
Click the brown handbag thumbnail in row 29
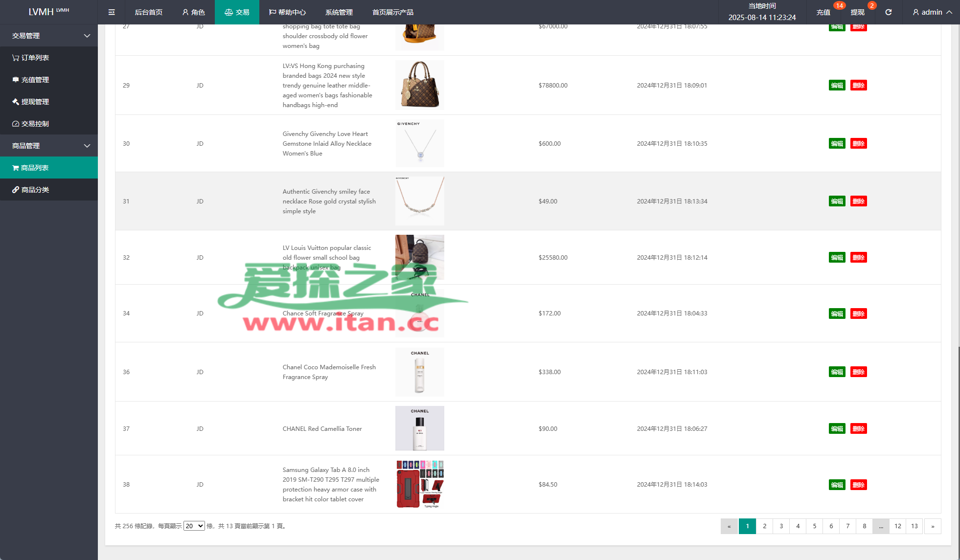tap(420, 85)
